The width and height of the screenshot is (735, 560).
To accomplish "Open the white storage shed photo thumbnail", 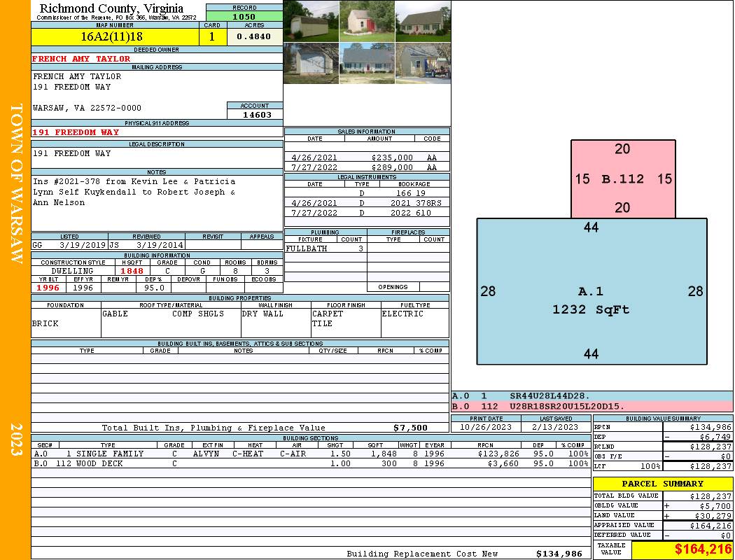I will [311, 21].
